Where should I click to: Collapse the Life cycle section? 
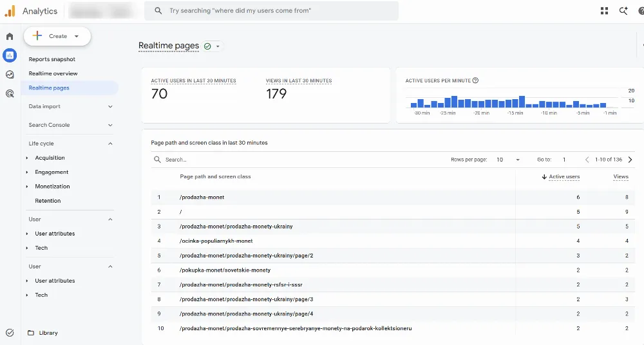[x=110, y=144]
